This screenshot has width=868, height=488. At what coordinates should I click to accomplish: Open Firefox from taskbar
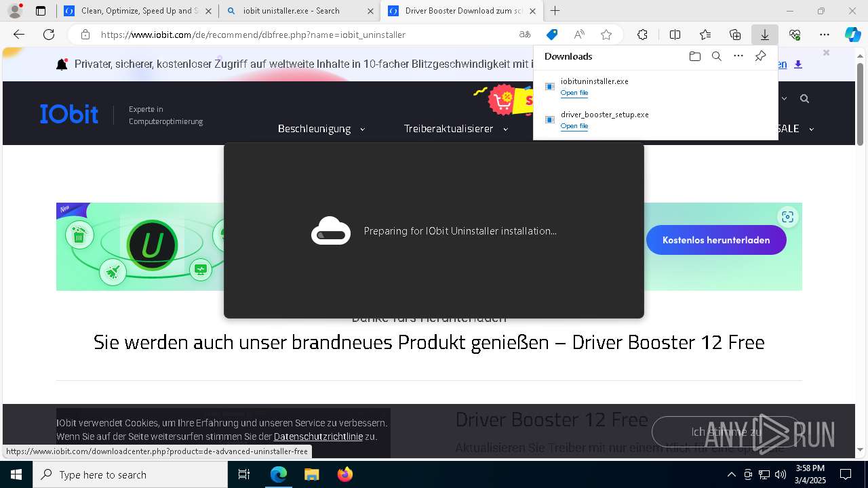[345, 474]
